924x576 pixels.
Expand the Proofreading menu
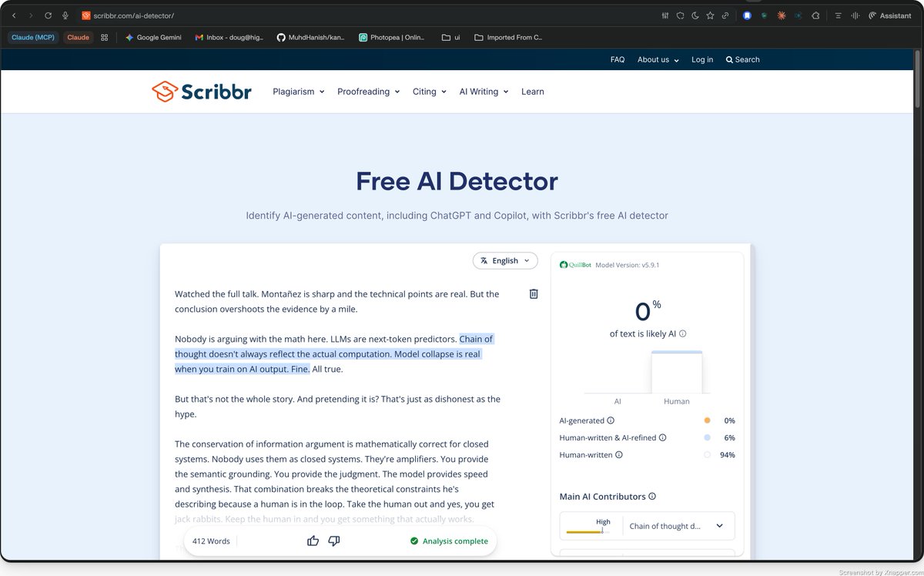(x=368, y=92)
